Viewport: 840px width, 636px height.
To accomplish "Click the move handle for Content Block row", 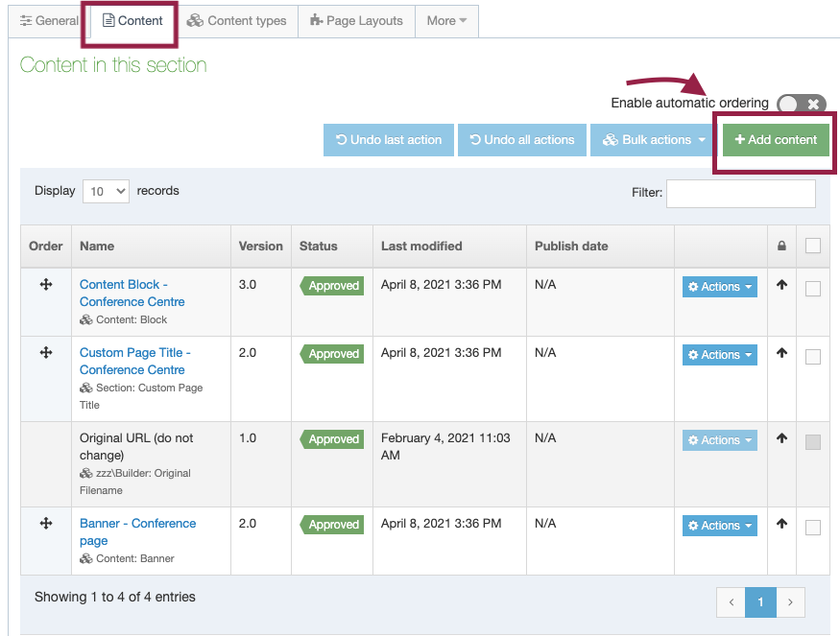I will (x=45, y=283).
